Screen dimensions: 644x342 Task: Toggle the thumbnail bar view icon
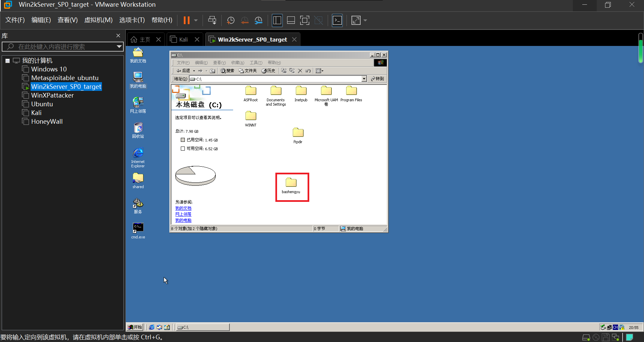(291, 20)
